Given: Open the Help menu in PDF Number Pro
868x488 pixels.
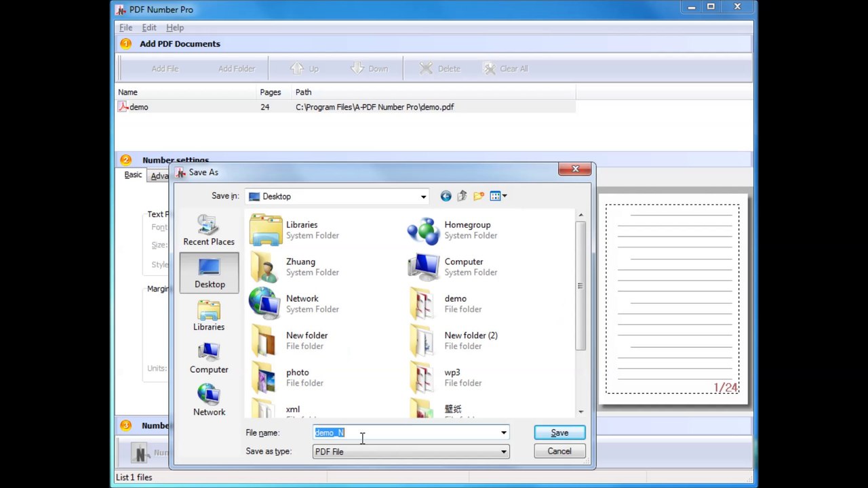Looking at the screenshot, I should tap(175, 28).
